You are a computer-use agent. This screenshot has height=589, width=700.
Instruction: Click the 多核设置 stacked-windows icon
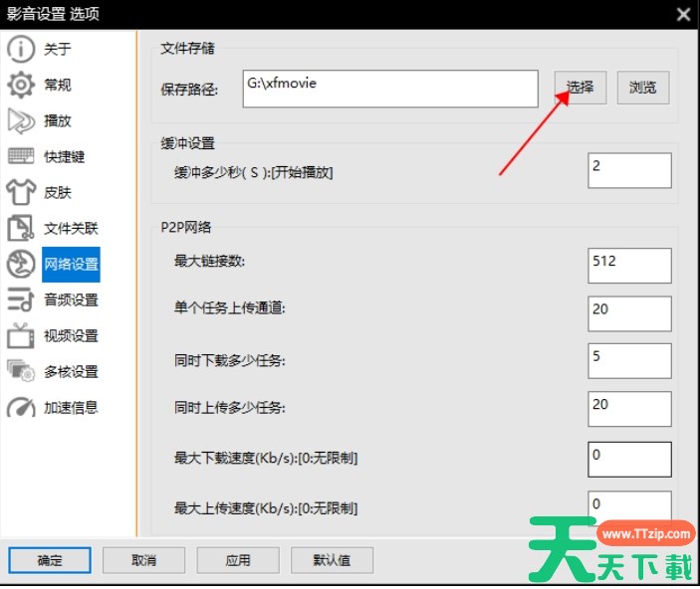(21, 371)
